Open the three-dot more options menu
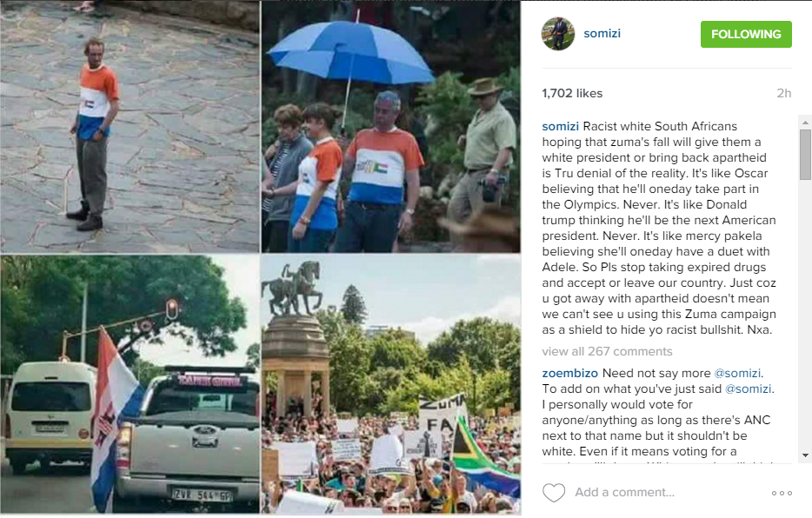 point(782,493)
